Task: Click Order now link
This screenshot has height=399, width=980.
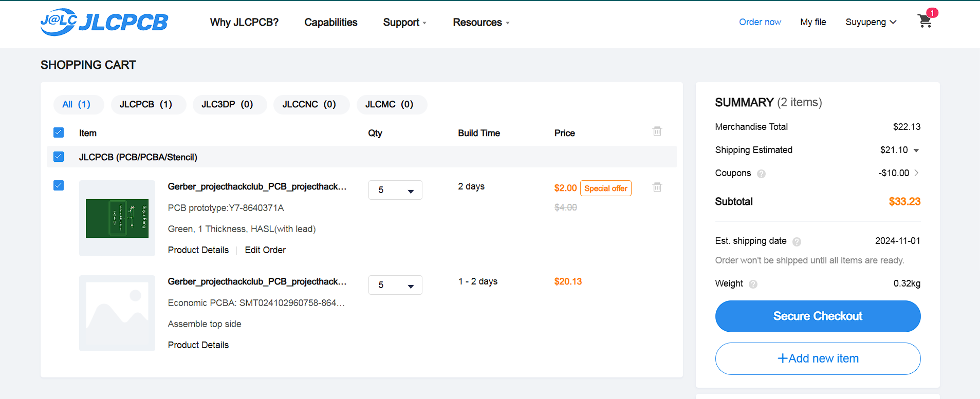Action: (760, 22)
